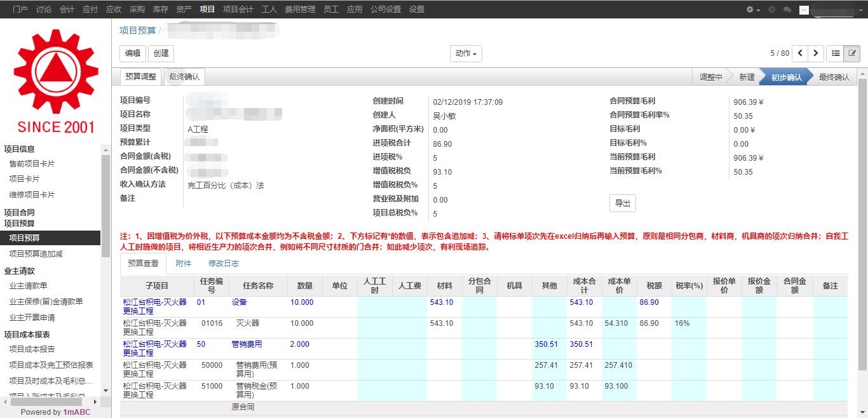The height and width of the screenshot is (418, 868).
Task: Open the 公司设置 menu
Action: (386, 10)
